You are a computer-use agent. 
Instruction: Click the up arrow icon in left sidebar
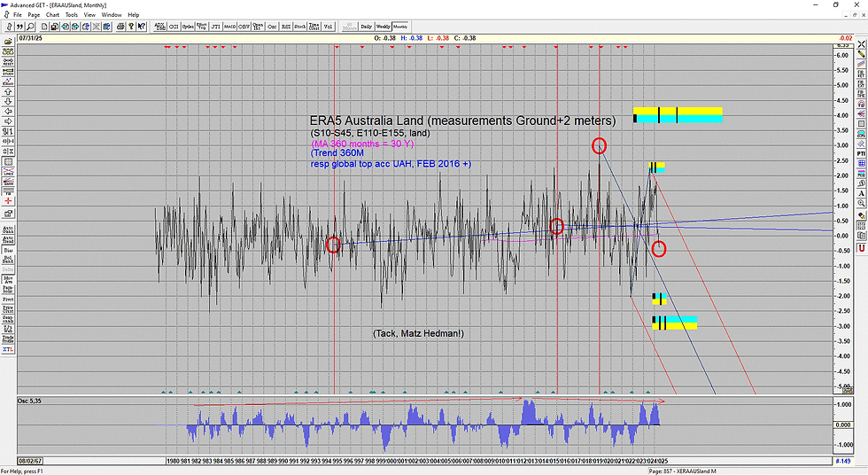(8, 91)
